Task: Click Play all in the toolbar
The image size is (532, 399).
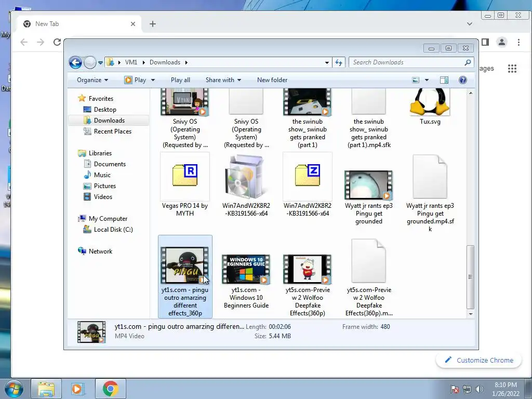Action: (180, 80)
